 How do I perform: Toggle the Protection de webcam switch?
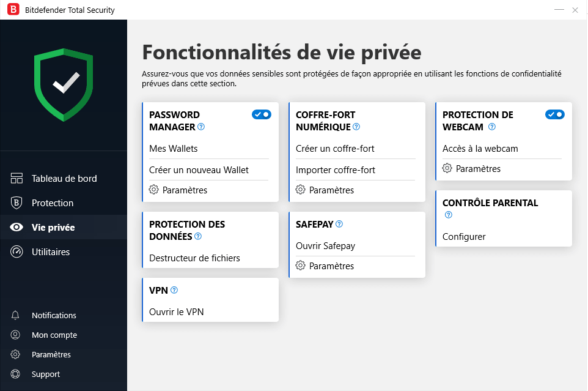tap(554, 114)
